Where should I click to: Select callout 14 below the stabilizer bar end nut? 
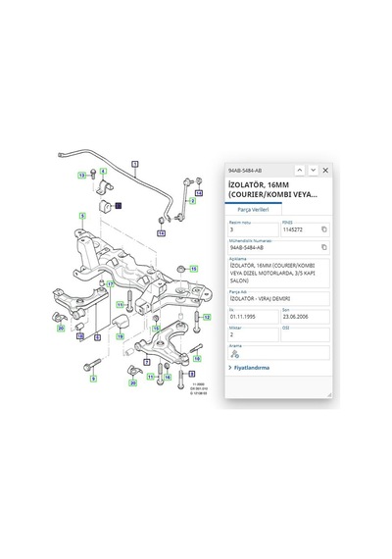click(x=161, y=233)
